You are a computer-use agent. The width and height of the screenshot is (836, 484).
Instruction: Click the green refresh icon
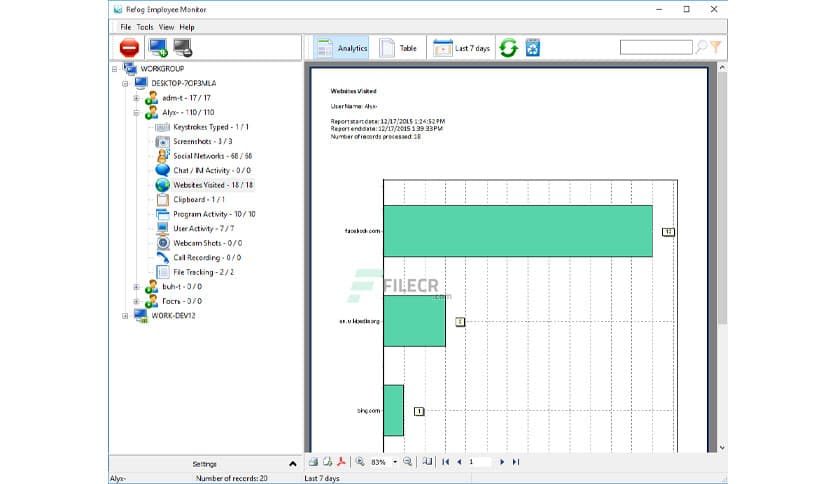tap(509, 48)
